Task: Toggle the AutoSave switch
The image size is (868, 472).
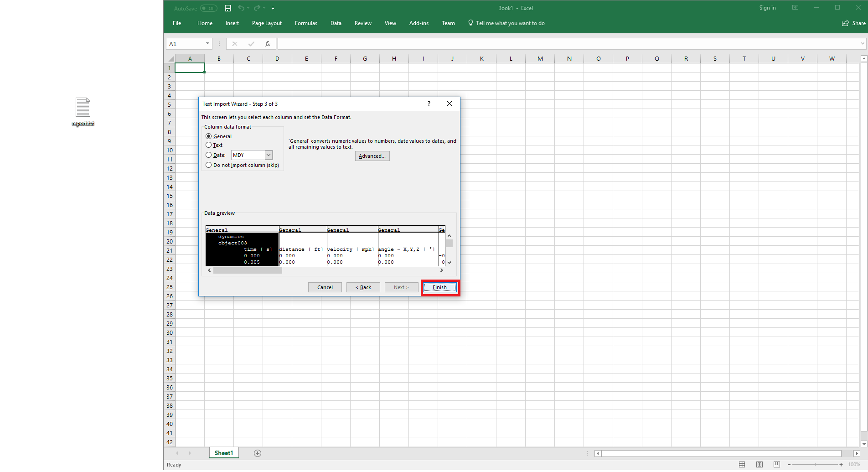Action: [x=209, y=8]
